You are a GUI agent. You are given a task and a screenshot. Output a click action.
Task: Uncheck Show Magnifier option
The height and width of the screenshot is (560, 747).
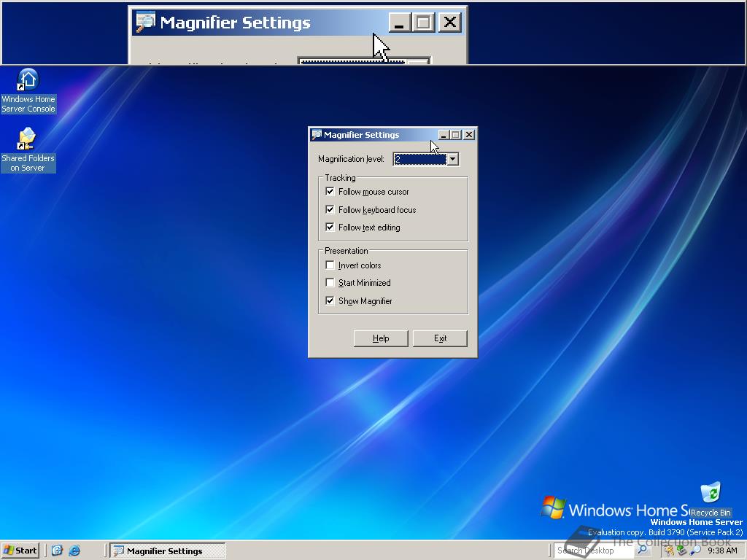pos(330,300)
